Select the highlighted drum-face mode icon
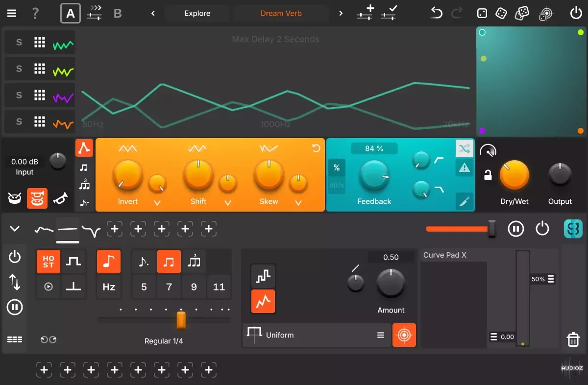 click(x=37, y=198)
